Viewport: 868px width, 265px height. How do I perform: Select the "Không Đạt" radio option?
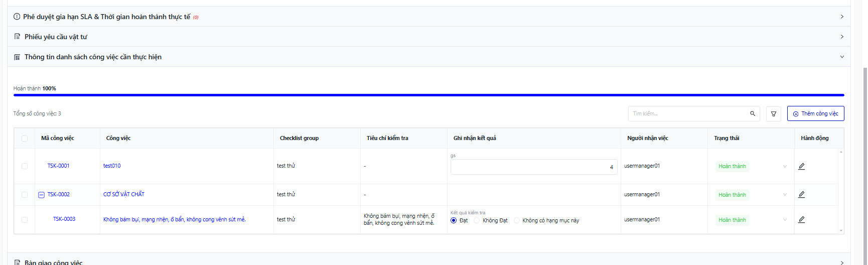coord(477,221)
